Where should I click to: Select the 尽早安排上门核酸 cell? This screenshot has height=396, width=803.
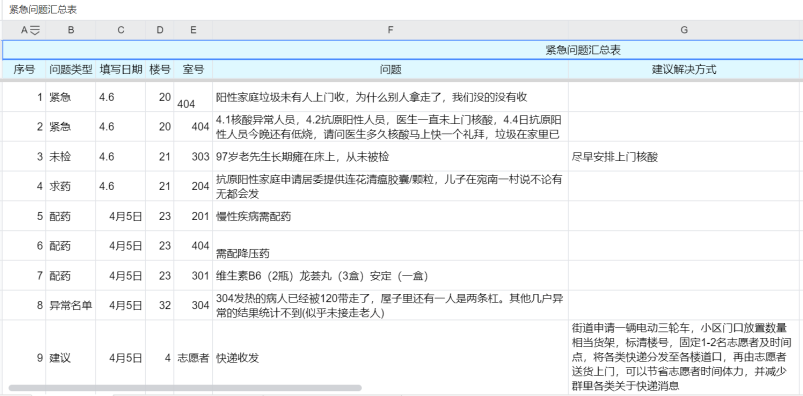(684, 156)
